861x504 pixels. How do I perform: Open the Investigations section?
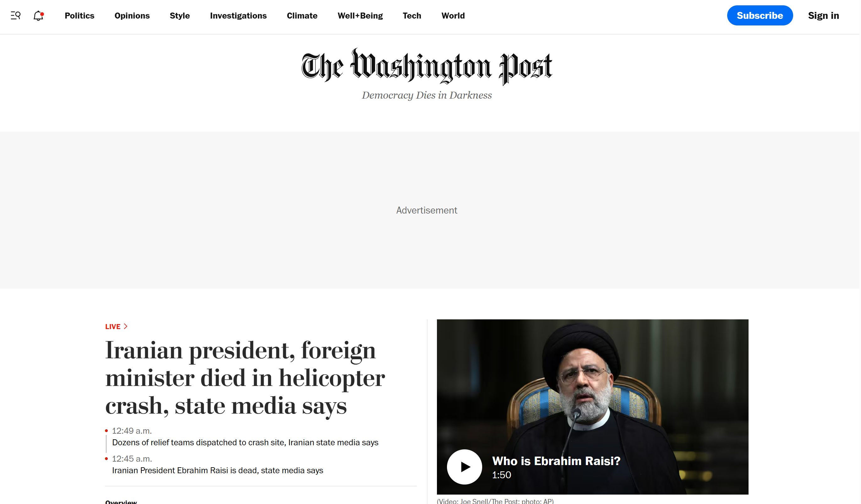tap(239, 16)
